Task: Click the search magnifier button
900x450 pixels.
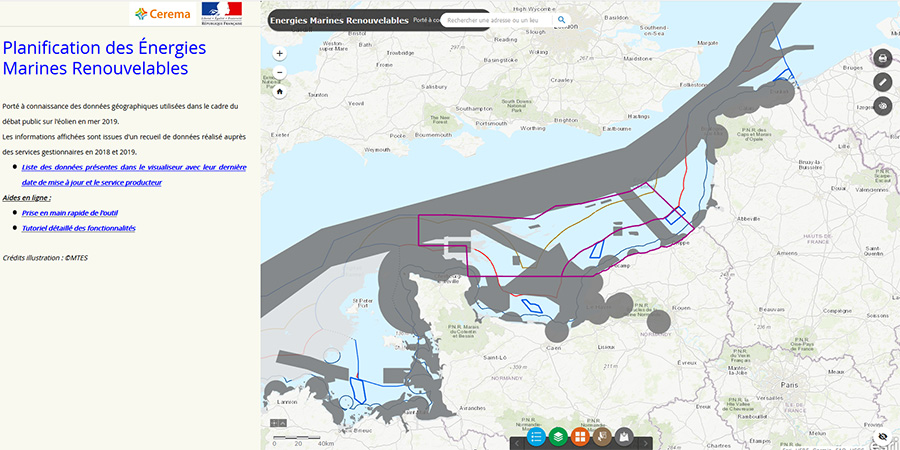Action: 561,19
